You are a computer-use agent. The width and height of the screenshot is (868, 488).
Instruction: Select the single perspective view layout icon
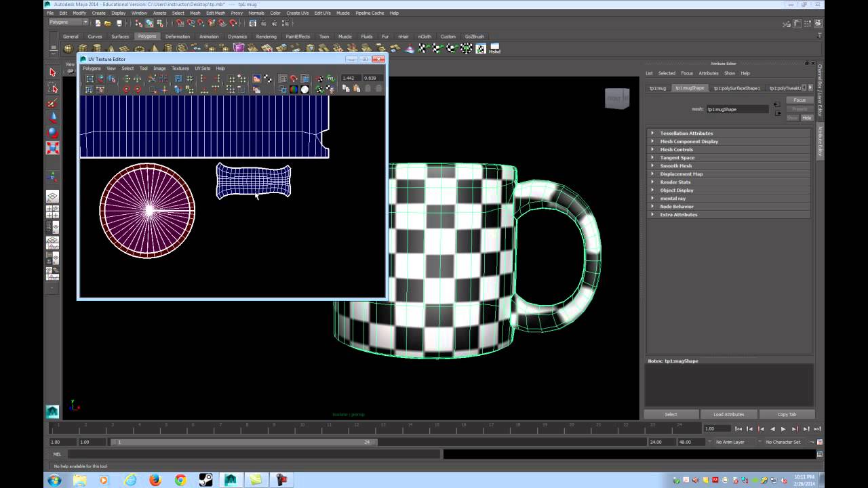(x=53, y=196)
